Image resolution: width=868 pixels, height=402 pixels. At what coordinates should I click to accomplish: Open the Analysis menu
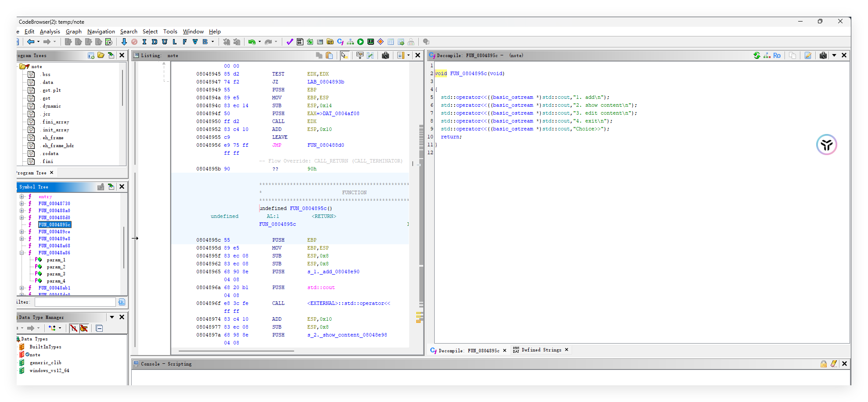[x=50, y=32]
